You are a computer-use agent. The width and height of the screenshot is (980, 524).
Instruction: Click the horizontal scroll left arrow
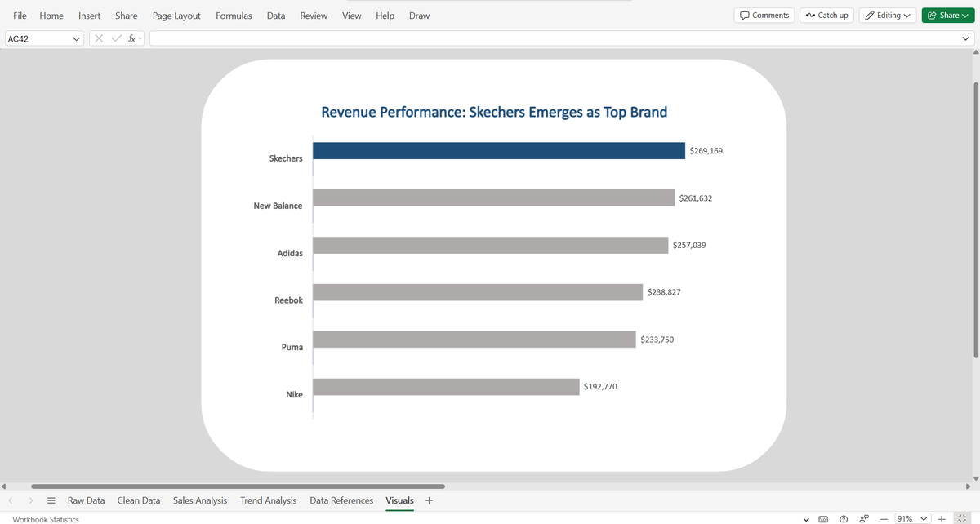tap(4, 486)
